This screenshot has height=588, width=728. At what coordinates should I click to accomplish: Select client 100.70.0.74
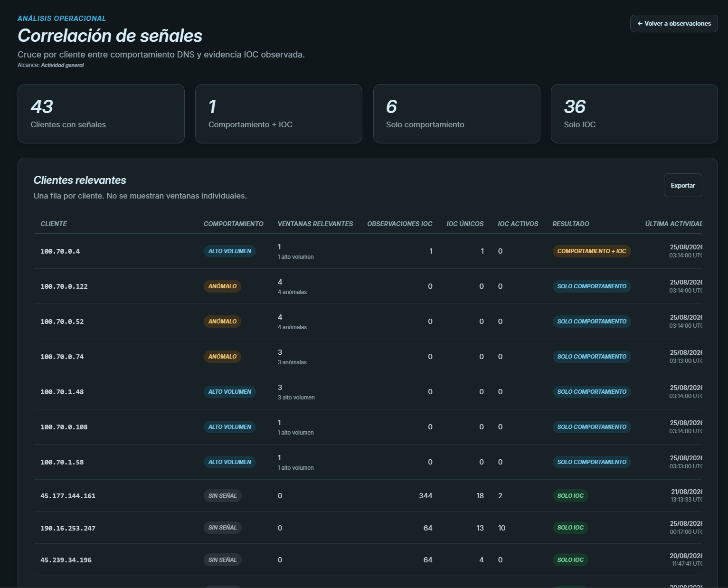(62, 357)
